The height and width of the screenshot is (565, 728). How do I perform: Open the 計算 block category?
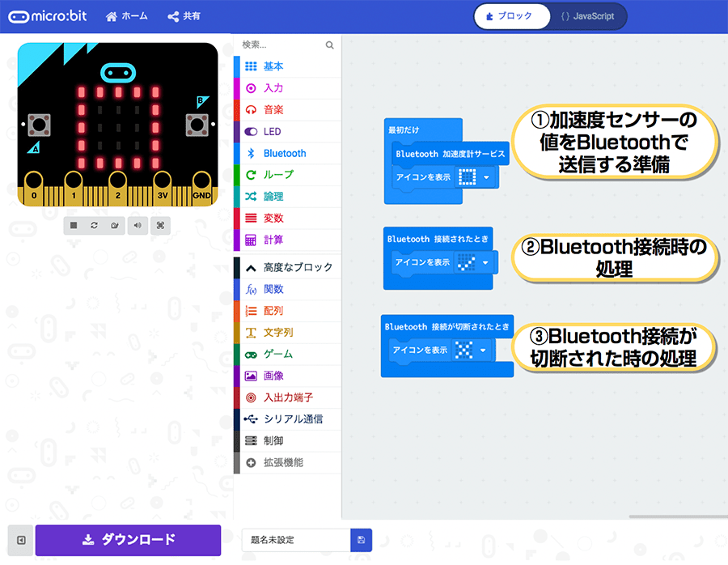[x=287, y=240]
